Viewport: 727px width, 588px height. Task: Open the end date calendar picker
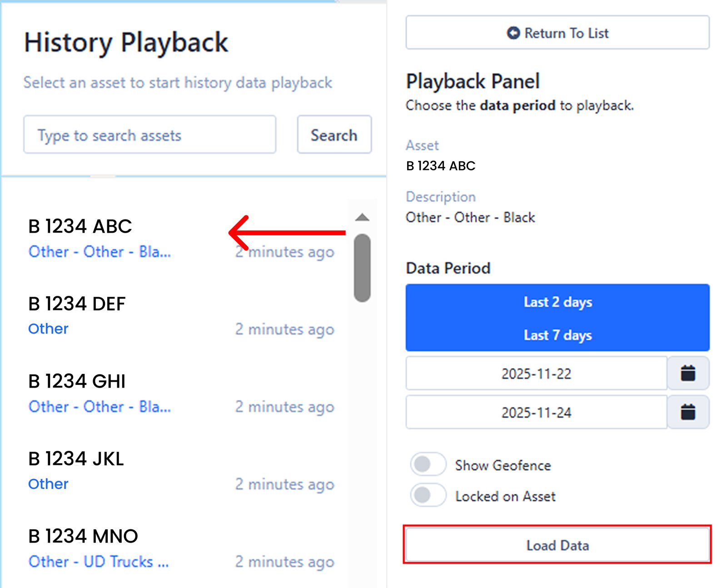688,412
